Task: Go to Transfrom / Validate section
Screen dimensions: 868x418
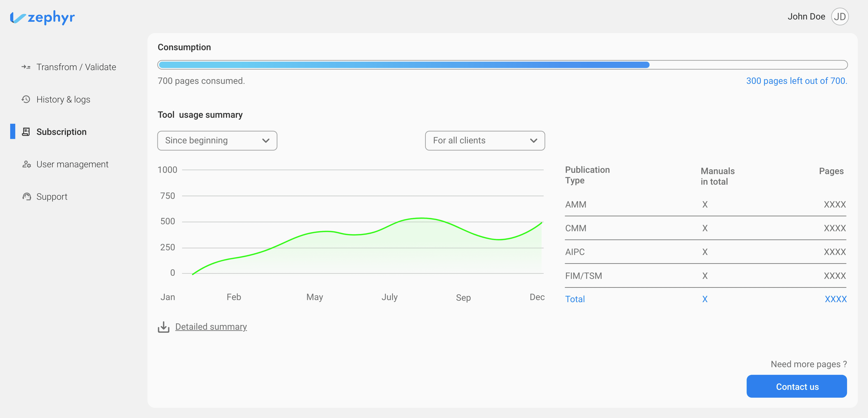Action: coord(76,67)
